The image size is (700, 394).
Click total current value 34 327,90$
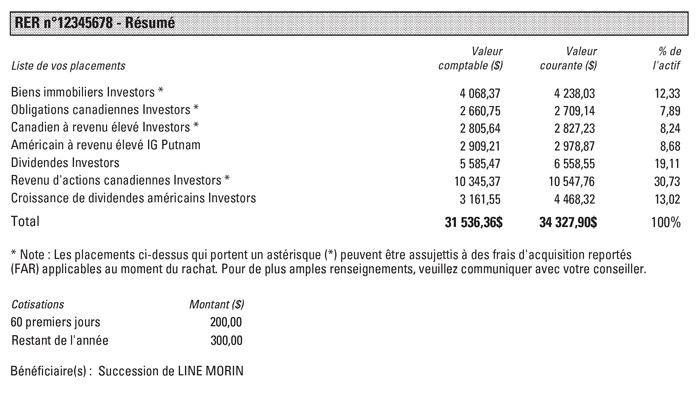(568, 222)
